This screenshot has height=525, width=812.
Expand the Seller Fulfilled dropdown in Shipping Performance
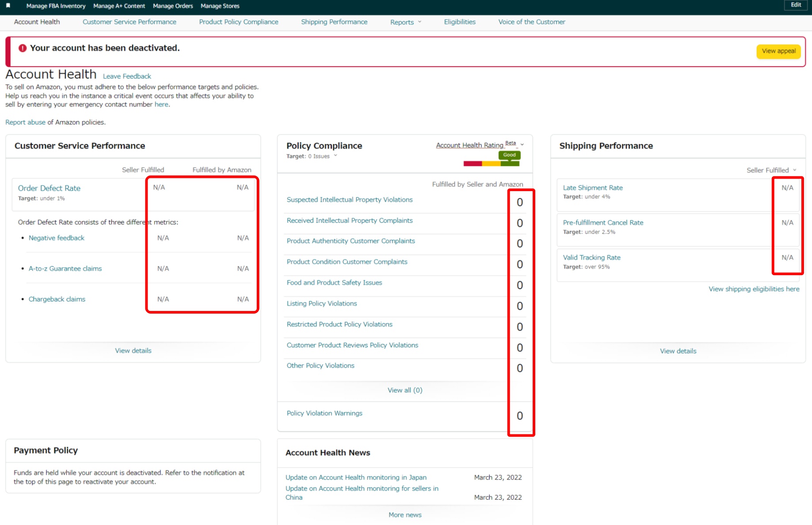(x=771, y=170)
